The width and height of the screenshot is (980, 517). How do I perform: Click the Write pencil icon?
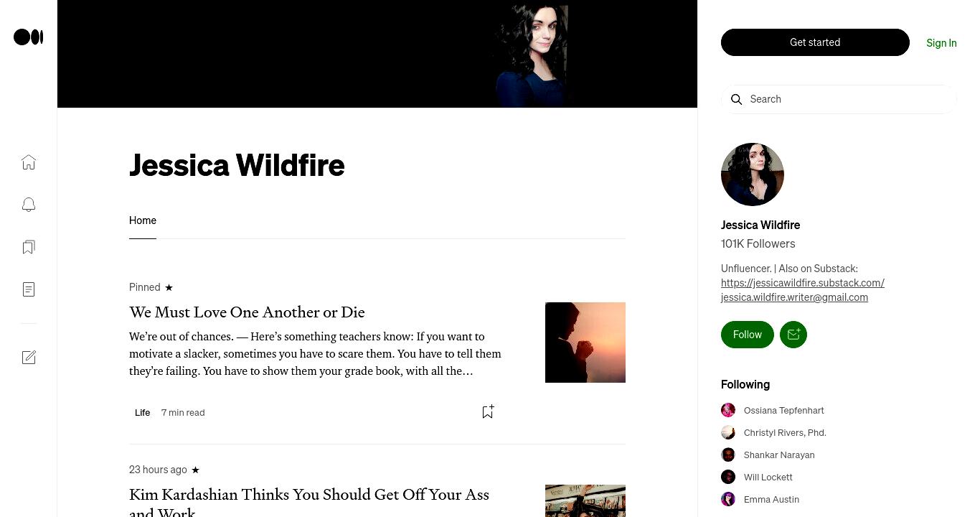point(29,358)
